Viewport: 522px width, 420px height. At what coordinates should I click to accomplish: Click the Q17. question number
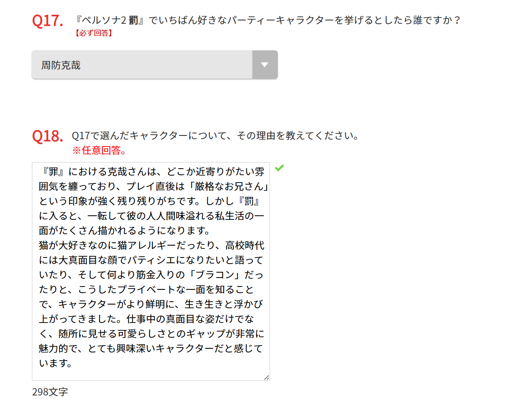tap(48, 20)
